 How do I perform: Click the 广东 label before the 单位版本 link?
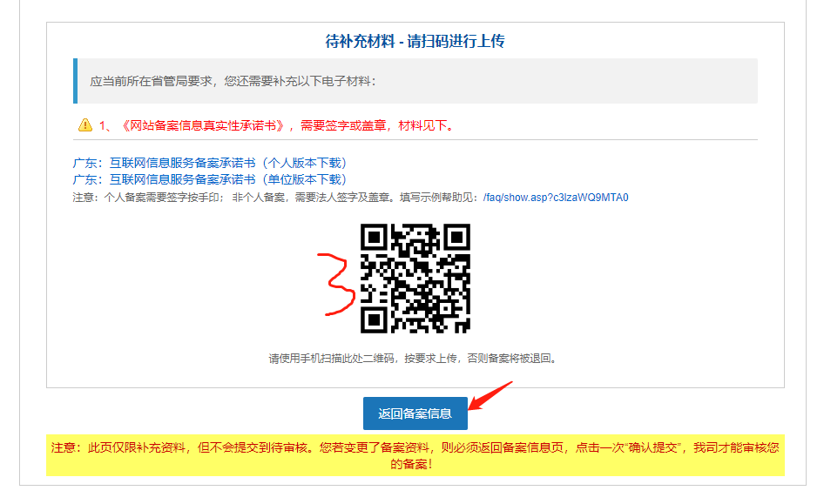(84, 179)
